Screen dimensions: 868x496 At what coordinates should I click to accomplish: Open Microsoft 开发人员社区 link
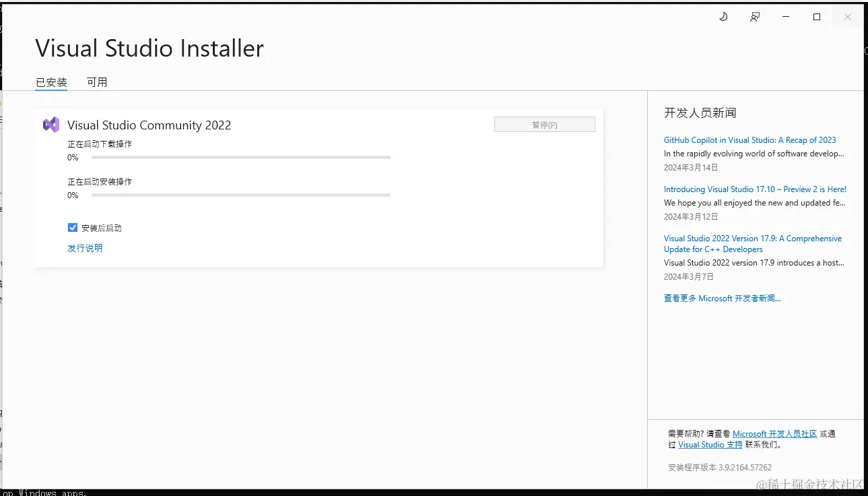pyautogui.click(x=774, y=434)
